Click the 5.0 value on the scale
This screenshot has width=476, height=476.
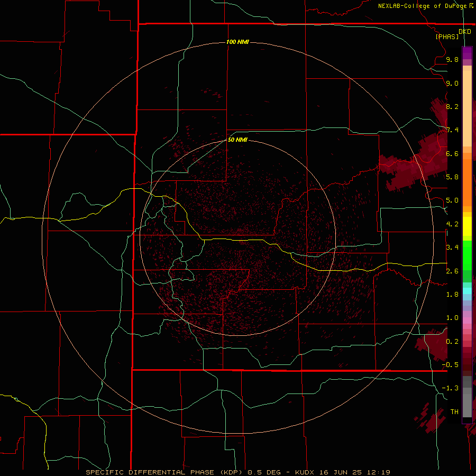click(452, 200)
